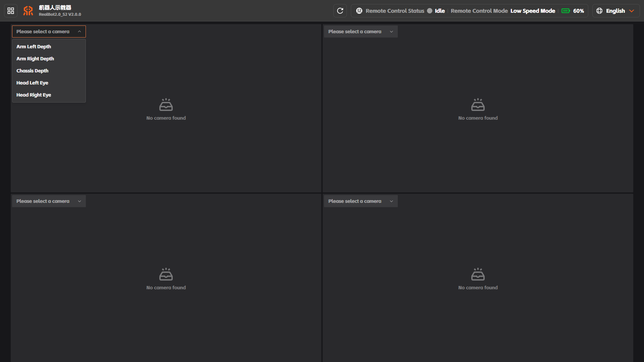The image size is (644, 362).
Task: Click the Remote Control Status icon
Action: pos(359,11)
